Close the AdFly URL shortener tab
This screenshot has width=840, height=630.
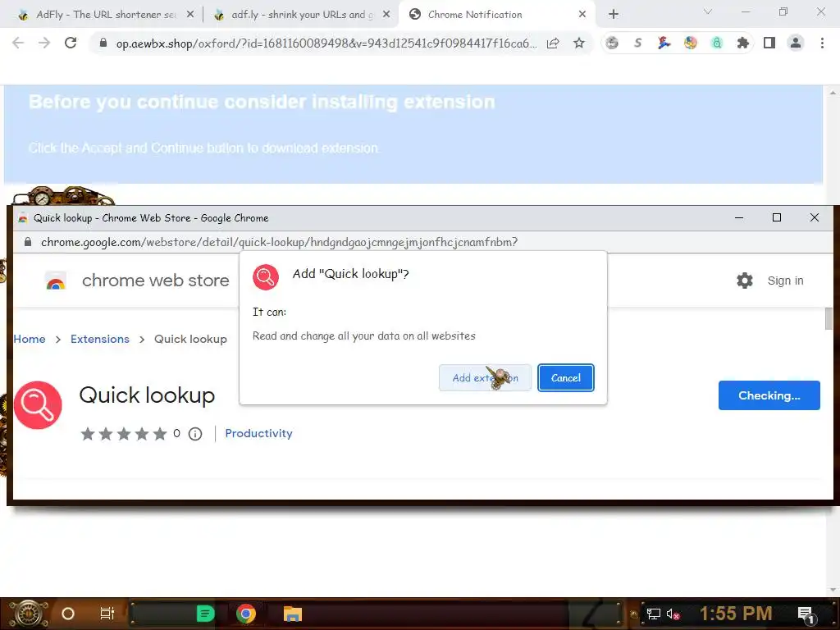[x=190, y=15]
